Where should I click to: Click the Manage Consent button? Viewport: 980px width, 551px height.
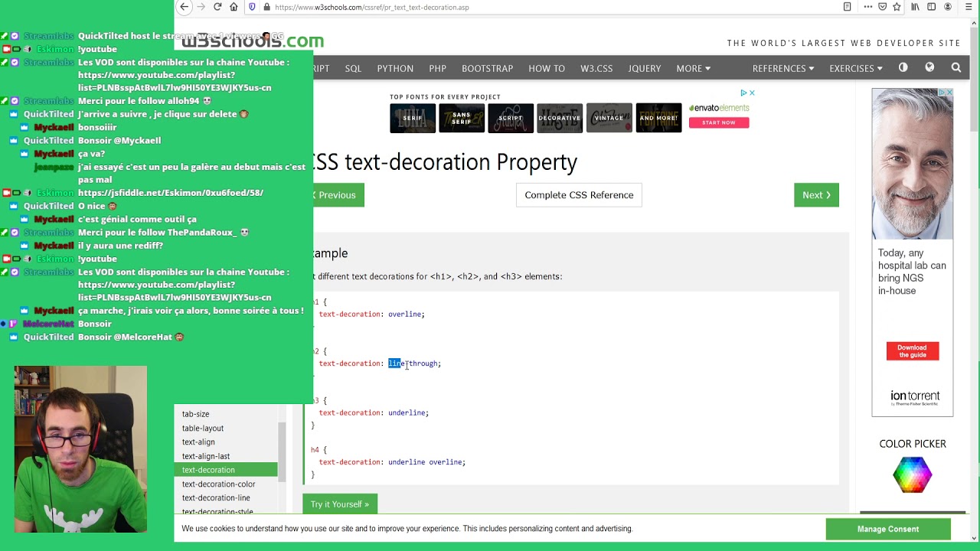click(x=888, y=529)
